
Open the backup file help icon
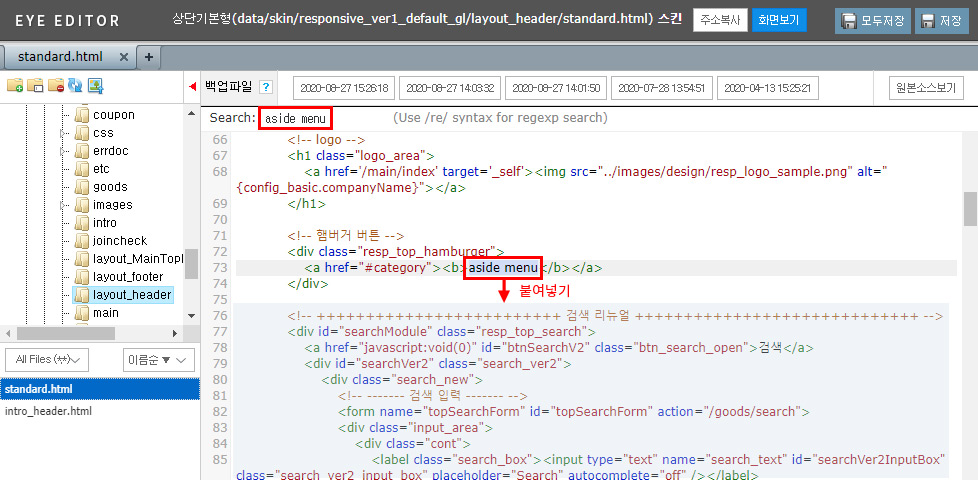[265, 87]
